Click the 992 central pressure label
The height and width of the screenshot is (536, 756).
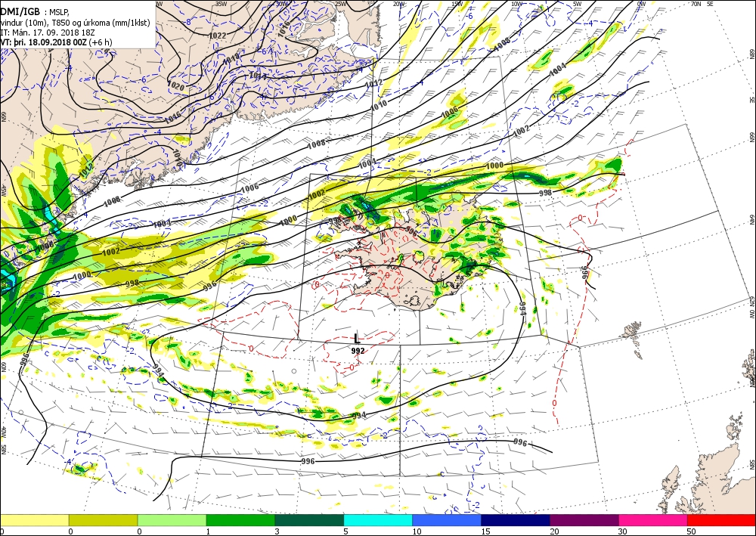click(358, 351)
